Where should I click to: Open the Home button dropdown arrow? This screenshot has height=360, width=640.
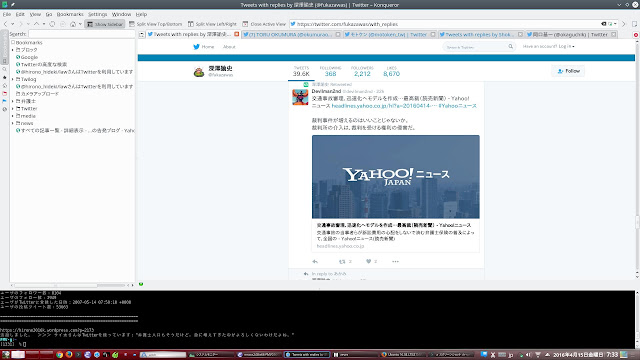[80, 24]
